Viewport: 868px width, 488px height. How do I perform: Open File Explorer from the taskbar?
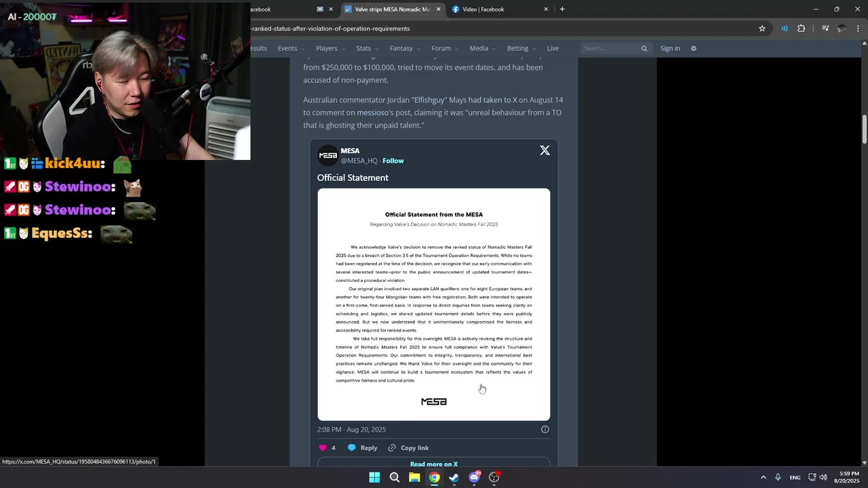pyautogui.click(x=414, y=477)
